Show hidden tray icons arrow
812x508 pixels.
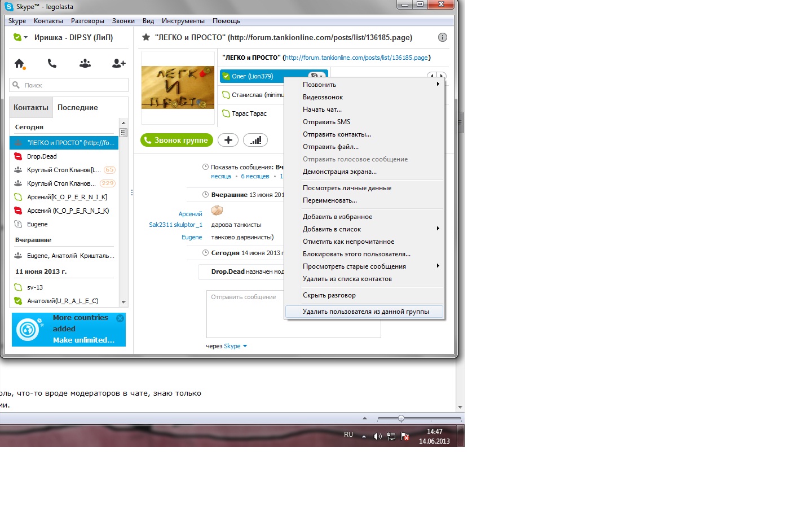(364, 436)
